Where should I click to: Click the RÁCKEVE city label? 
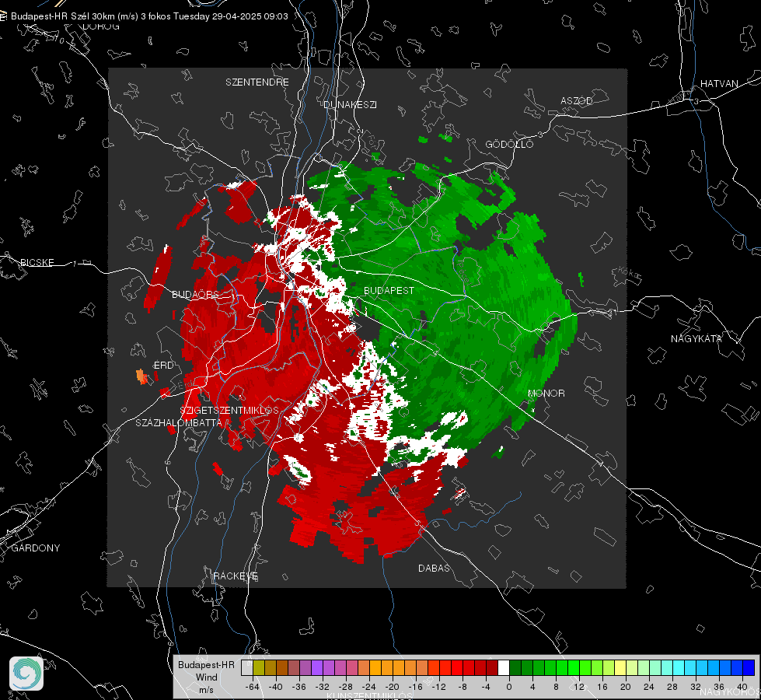[236, 576]
